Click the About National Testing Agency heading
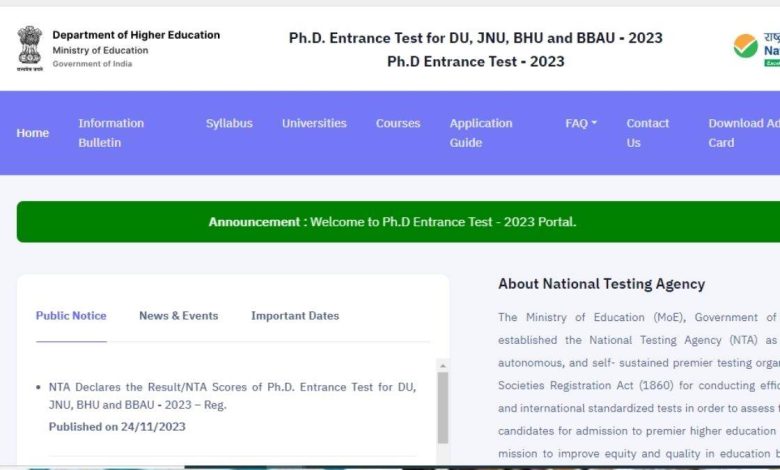780x470 pixels. (601, 284)
